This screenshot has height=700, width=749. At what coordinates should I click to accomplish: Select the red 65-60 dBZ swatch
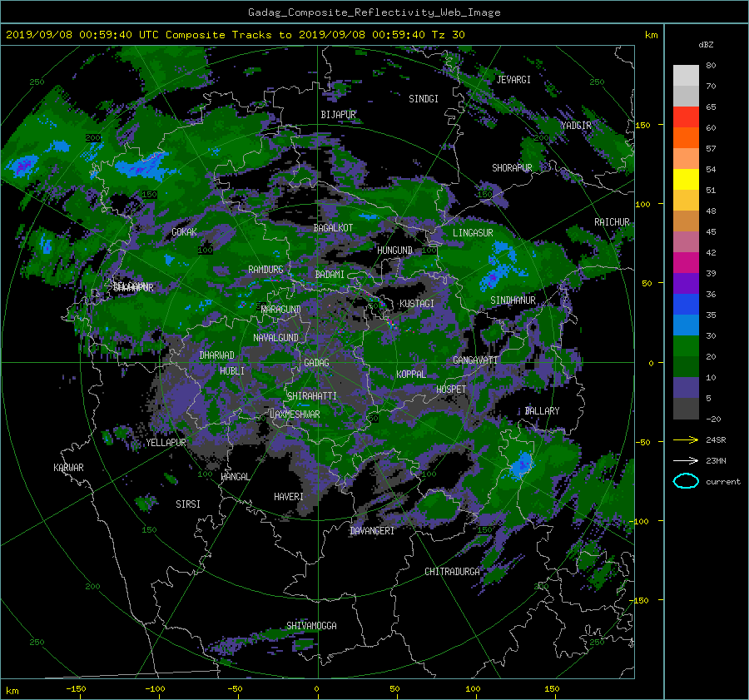[686, 117]
